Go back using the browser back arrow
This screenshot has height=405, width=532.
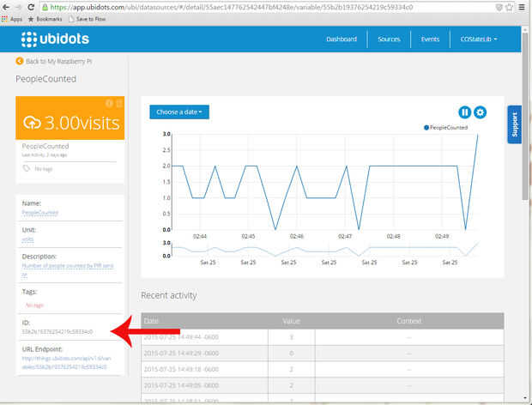[x=6, y=7]
